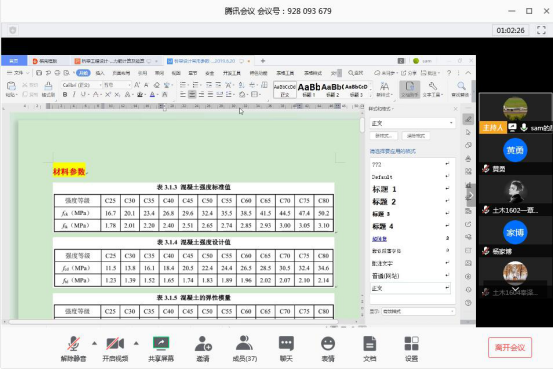Toggle bold formatting in shared document

pyautogui.click(x=65, y=94)
